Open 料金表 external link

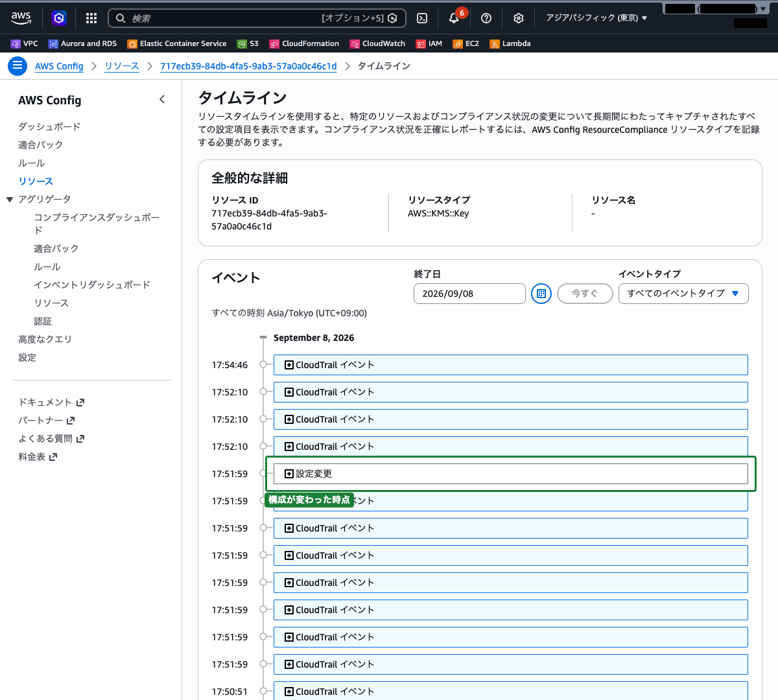[38, 456]
